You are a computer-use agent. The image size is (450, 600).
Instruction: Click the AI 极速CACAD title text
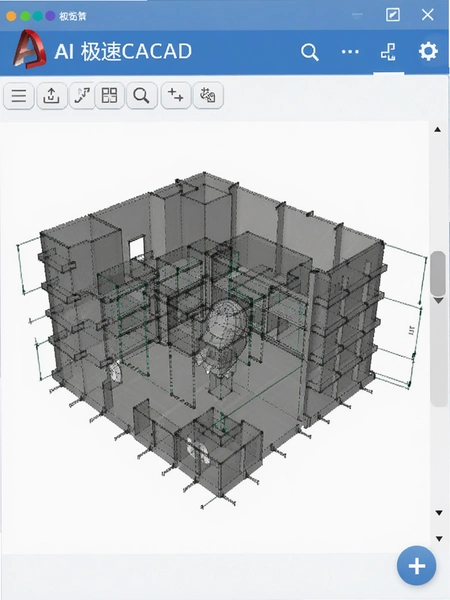pos(123,51)
